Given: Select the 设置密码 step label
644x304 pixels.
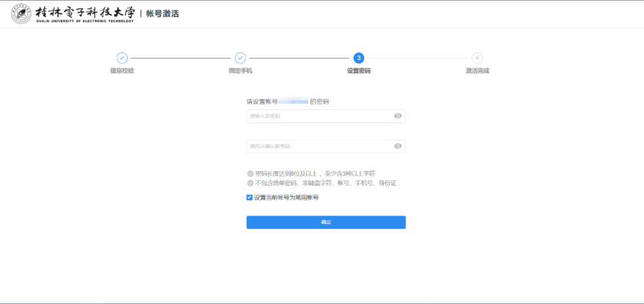Looking at the screenshot, I should (x=359, y=71).
